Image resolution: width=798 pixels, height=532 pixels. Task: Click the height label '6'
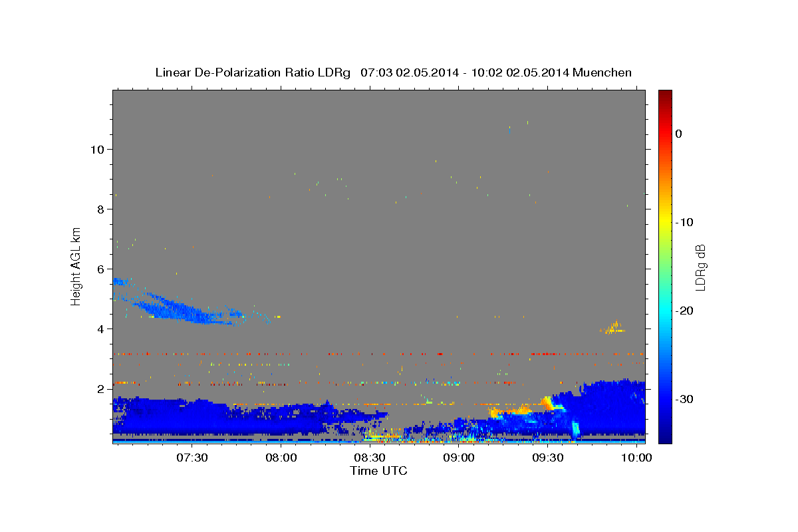[100, 269]
